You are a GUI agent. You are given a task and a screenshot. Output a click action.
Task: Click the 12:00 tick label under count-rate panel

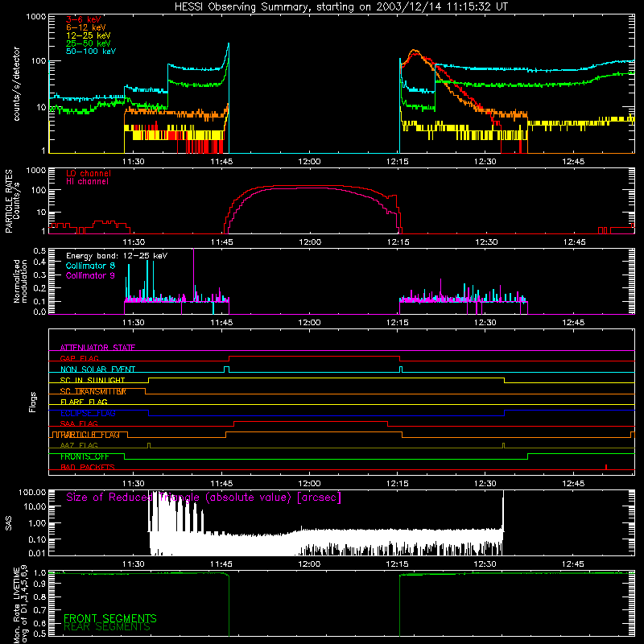click(x=309, y=162)
